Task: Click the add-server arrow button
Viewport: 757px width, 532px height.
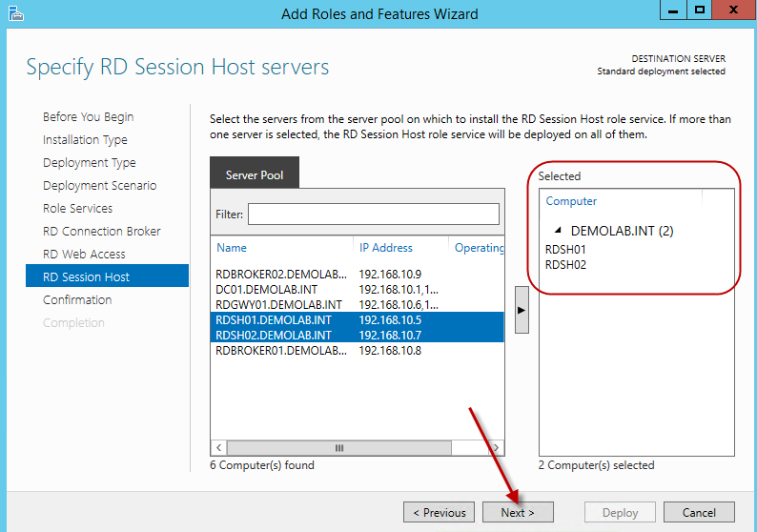Action: pyautogui.click(x=522, y=310)
